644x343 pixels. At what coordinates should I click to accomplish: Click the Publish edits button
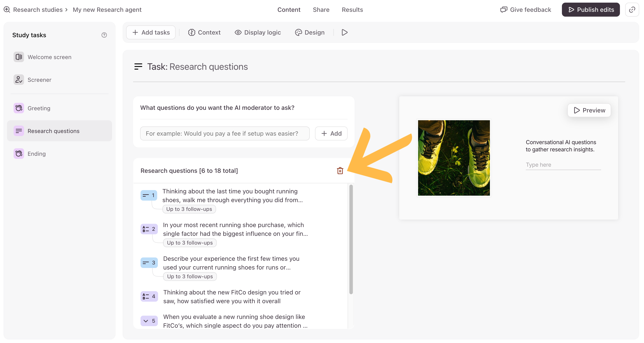pyautogui.click(x=591, y=9)
